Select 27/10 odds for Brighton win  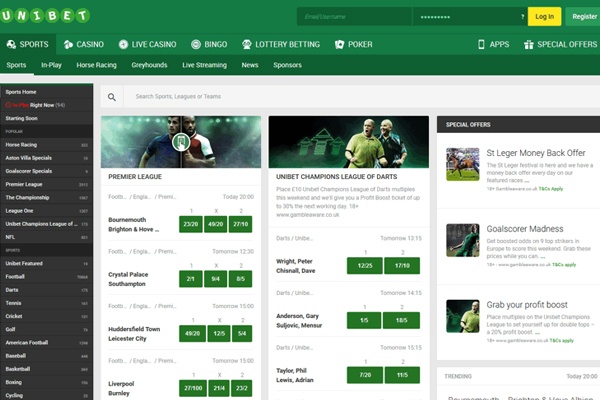(240, 224)
